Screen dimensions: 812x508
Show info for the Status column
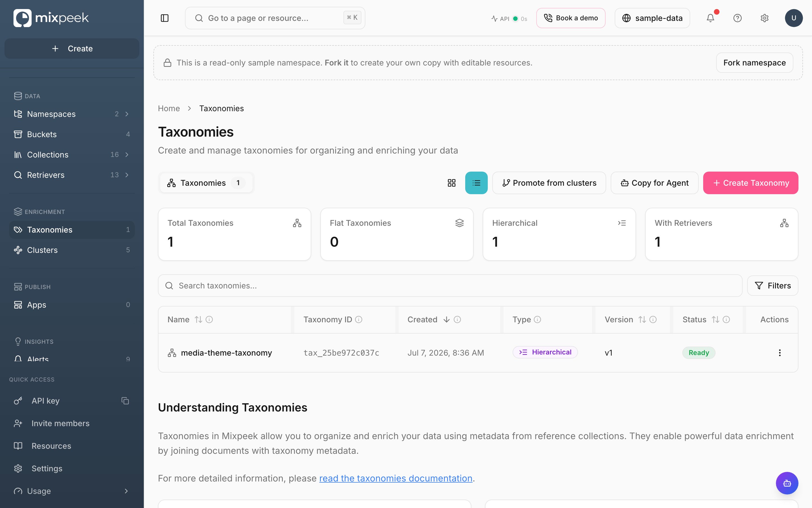[x=726, y=319]
